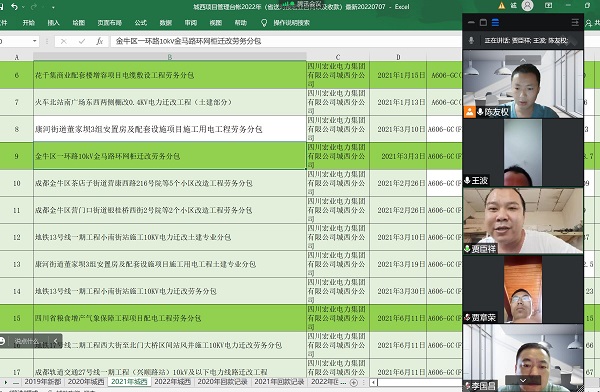This screenshot has width=600, height=392.
Task: Click the lightbulb Tell Me icon
Action: tap(264, 23)
